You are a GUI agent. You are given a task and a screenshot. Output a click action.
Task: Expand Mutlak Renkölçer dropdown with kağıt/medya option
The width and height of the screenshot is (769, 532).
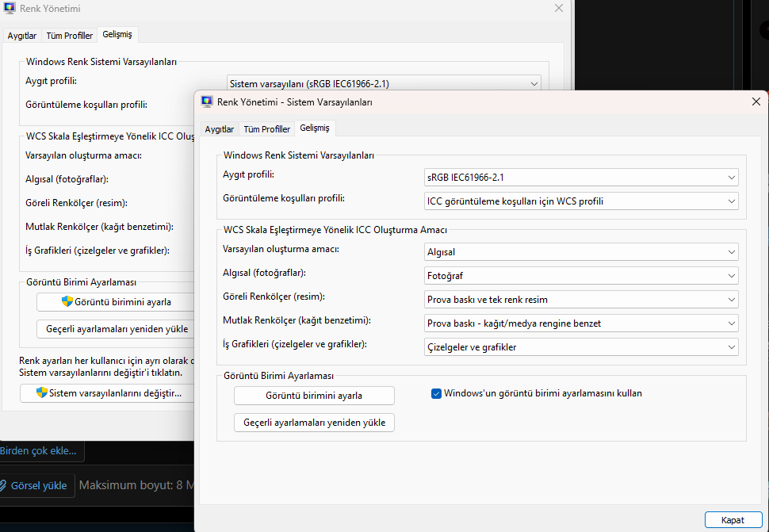pos(581,323)
